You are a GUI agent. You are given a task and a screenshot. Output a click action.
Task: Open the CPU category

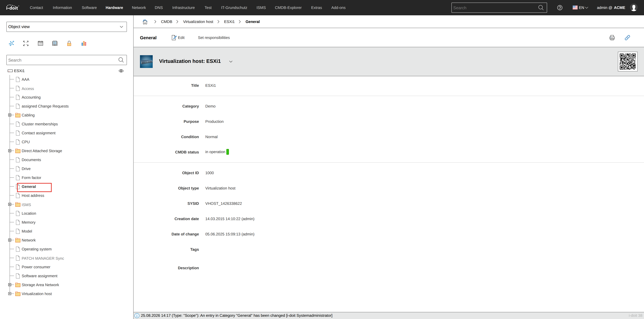(26, 142)
